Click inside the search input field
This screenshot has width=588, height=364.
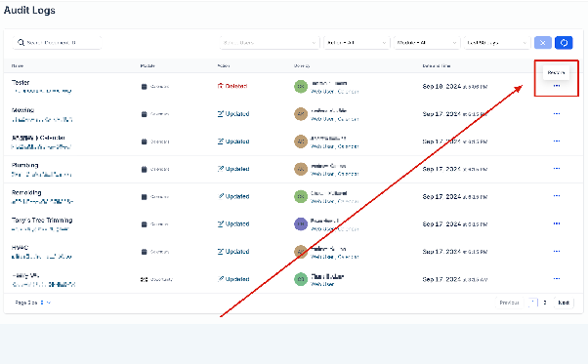(x=57, y=42)
